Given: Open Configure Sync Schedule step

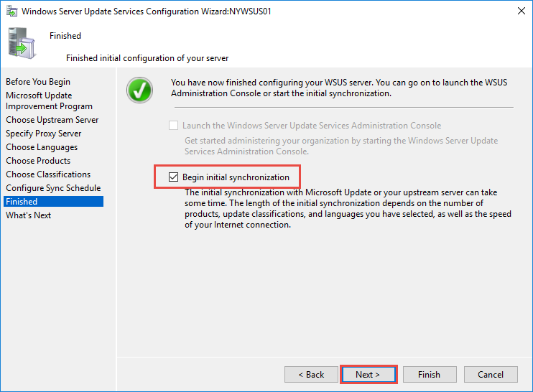Looking at the screenshot, I should (x=53, y=188).
